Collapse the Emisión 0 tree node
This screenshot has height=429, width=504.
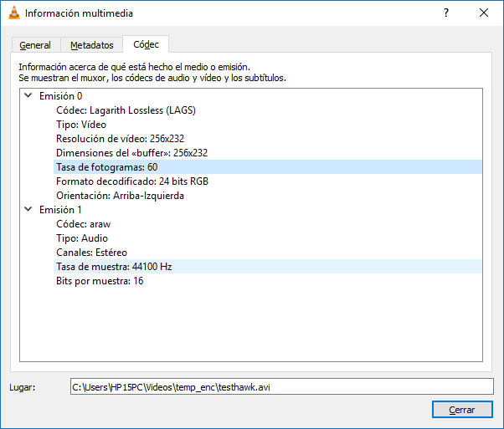pyautogui.click(x=28, y=95)
